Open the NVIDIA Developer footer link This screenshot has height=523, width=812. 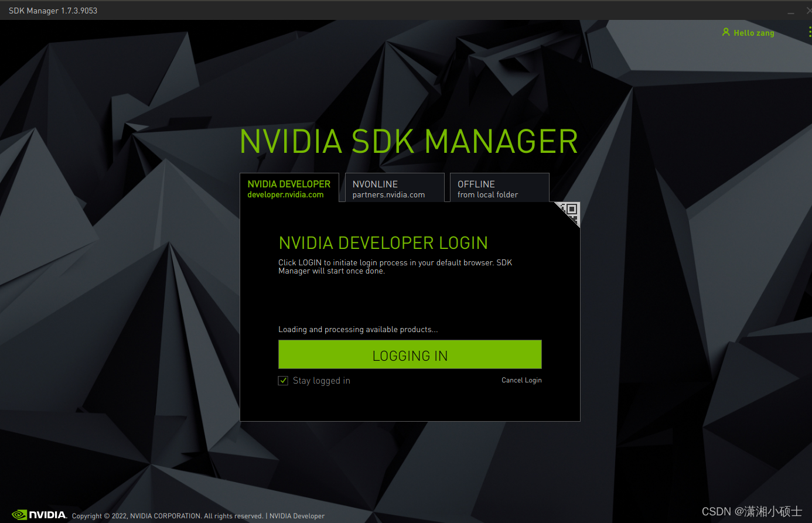[x=297, y=516]
